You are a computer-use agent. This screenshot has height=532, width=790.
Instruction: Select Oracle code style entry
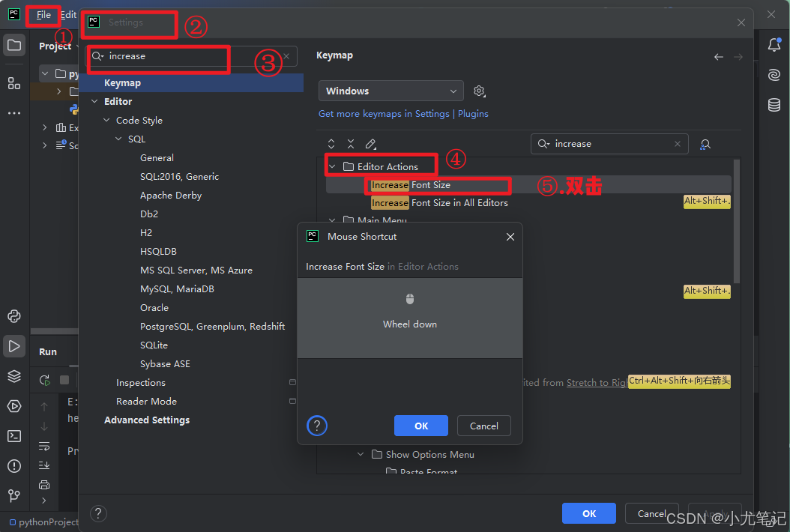click(154, 307)
